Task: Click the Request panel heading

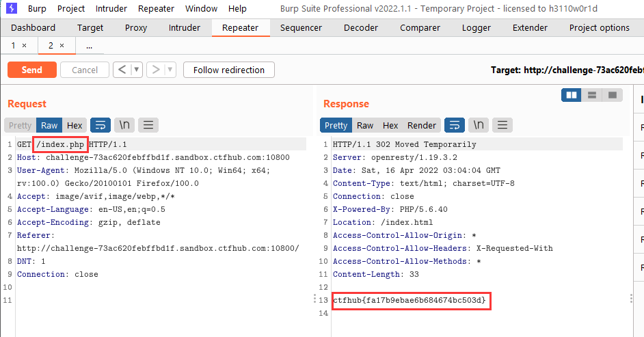Action: click(27, 104)
